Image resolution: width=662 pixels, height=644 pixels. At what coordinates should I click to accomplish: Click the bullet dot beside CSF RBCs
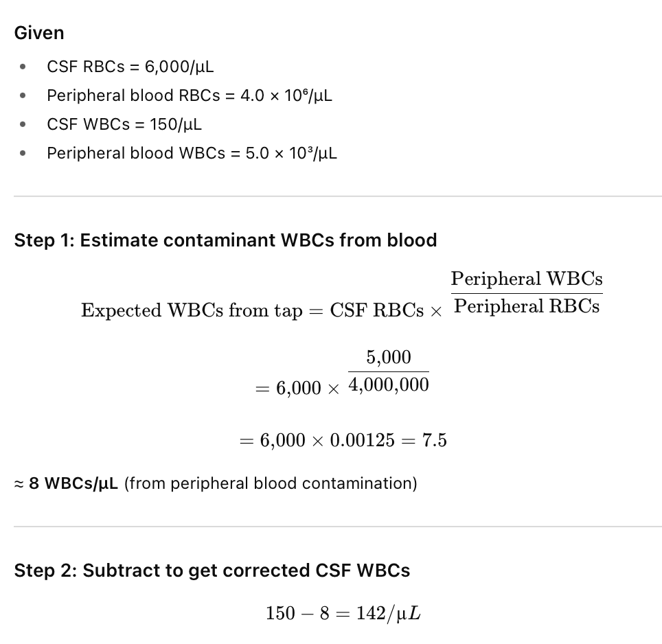23,67
